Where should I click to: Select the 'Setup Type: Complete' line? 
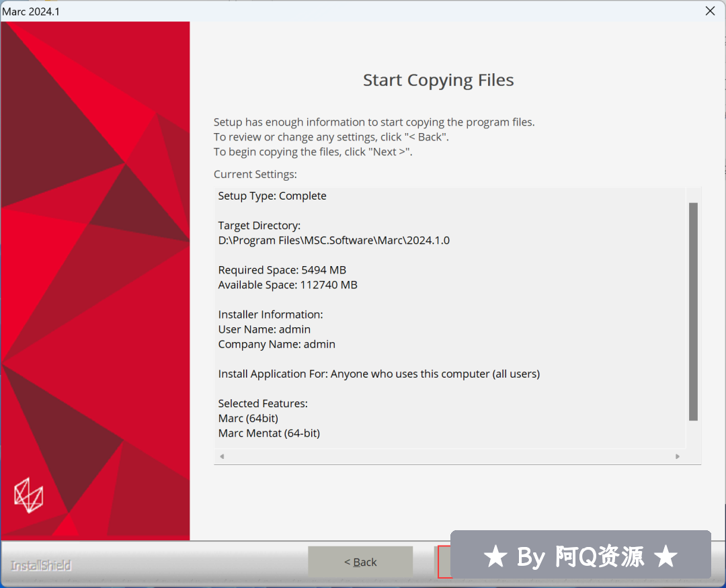tap(272, 196)
